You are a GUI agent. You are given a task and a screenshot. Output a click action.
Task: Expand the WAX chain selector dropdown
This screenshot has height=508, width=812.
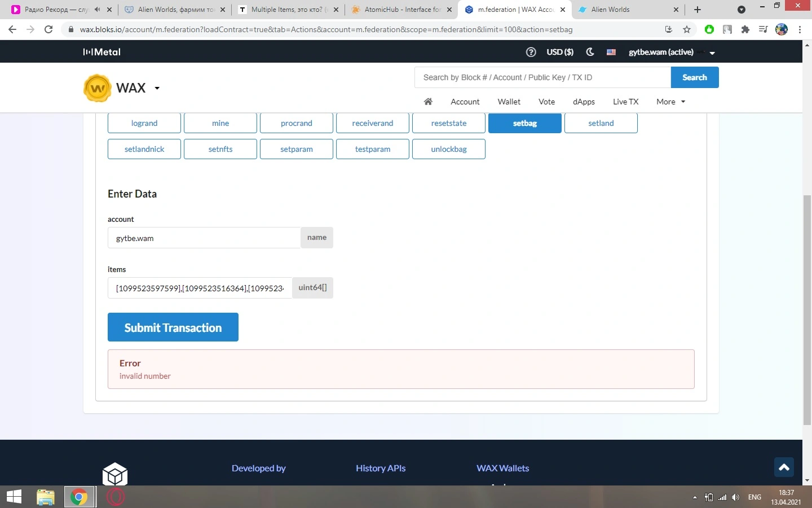pos(157,88)
